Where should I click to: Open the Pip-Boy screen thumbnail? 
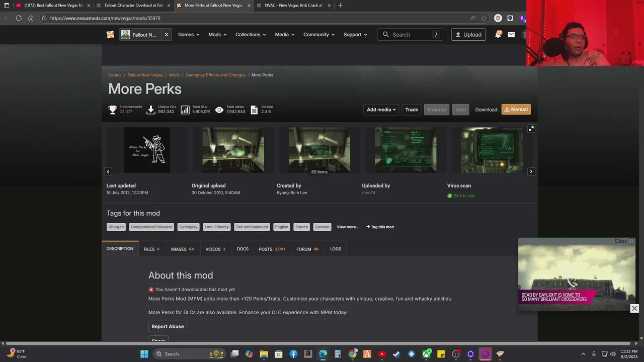[x=492, y=150]
